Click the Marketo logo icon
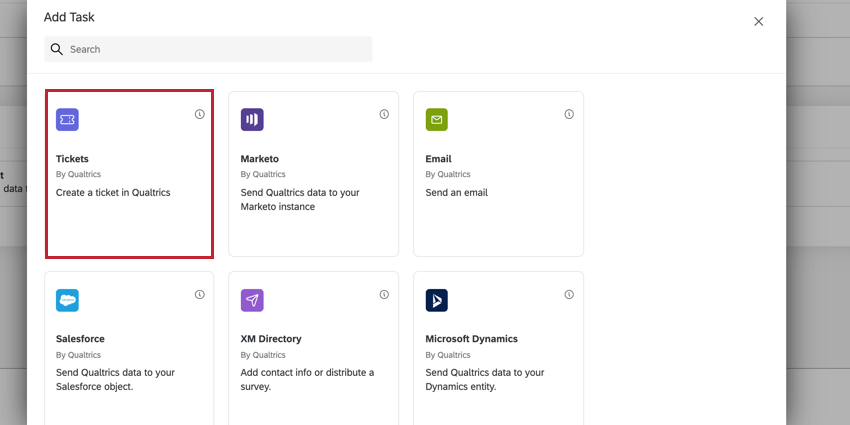Image resolution: width=850 pixels, height=425 pixels. (252, 120)
